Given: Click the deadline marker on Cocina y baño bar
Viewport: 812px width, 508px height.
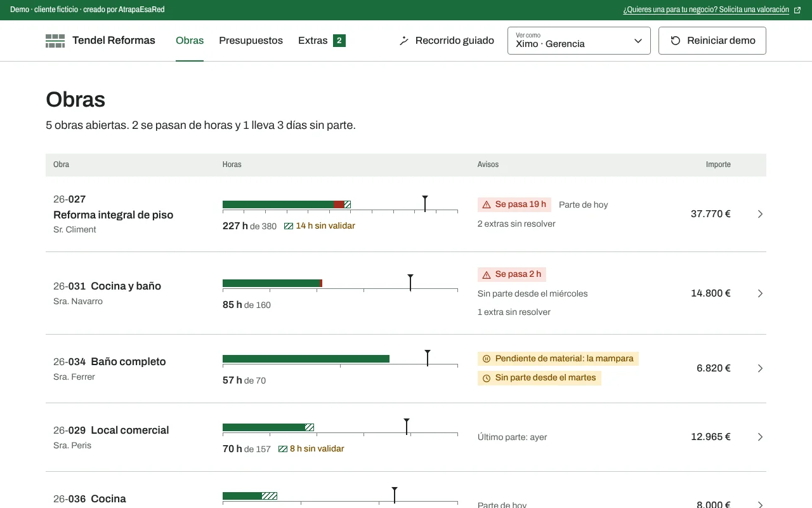Looking at the screenshot, I should 410,283.
